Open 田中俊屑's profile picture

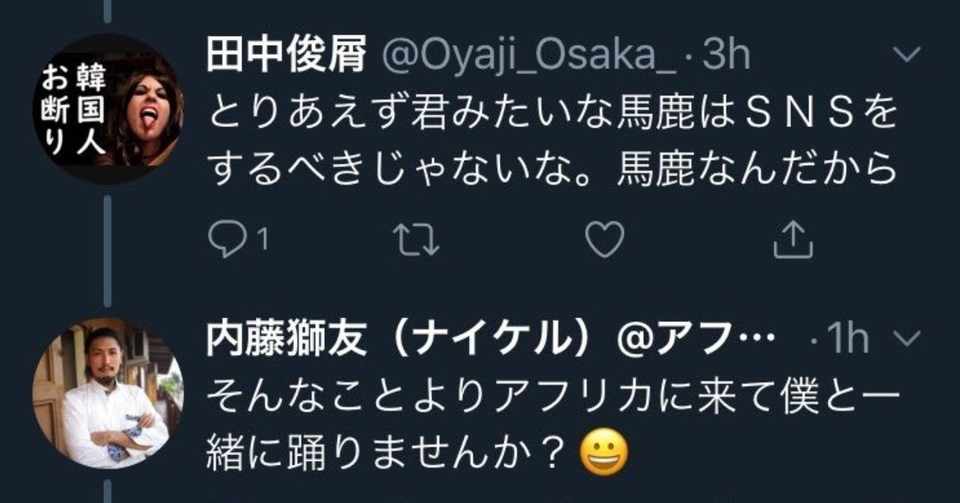pyautogui.click(x=108, y=108)
